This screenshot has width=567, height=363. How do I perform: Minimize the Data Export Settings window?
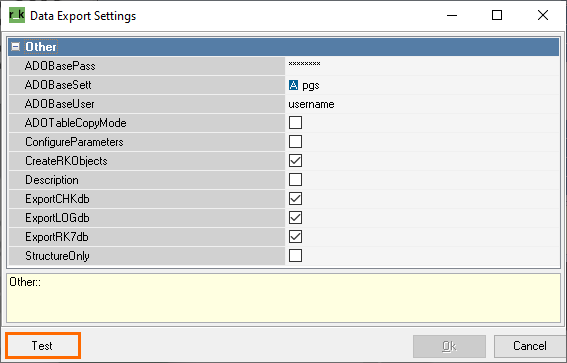[452, 15]
